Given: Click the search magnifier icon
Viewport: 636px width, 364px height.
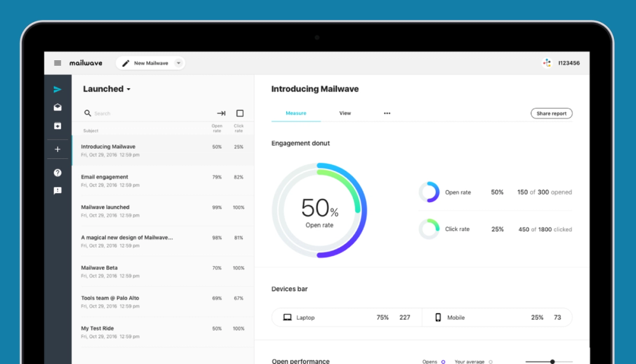Looking at the screenshot, I should click(x=88, y=113).
